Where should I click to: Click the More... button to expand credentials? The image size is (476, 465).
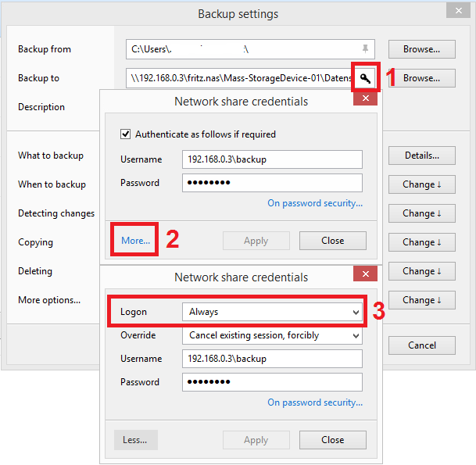pyautogui.click(x=136, y=241)
